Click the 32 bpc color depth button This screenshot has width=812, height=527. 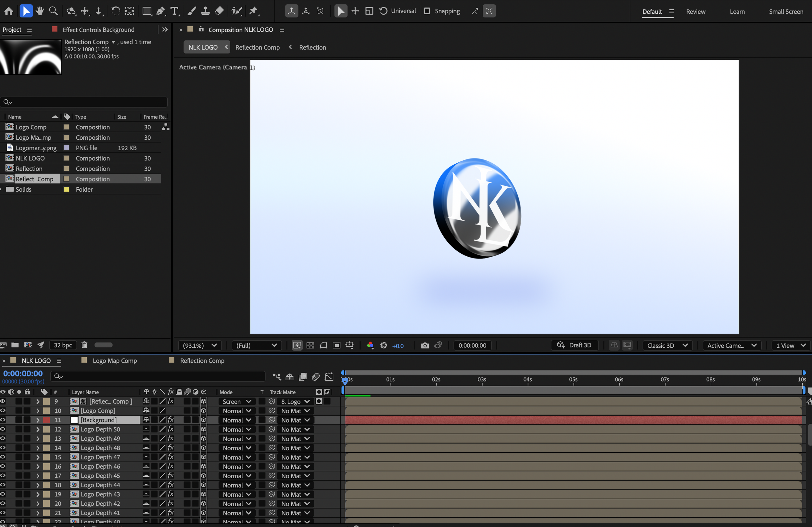click(x=63, y=345)
